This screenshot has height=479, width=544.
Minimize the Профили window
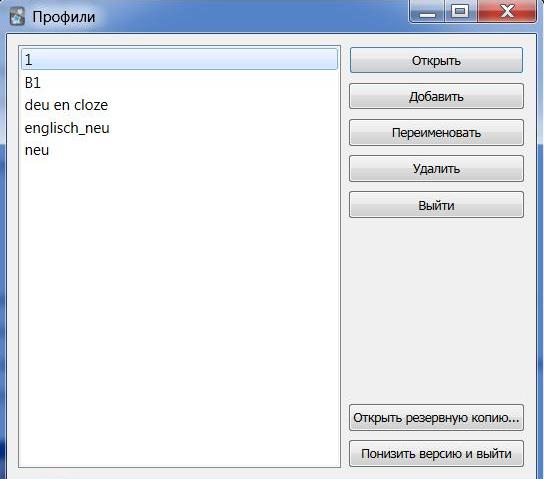click(x=427, y=11)
